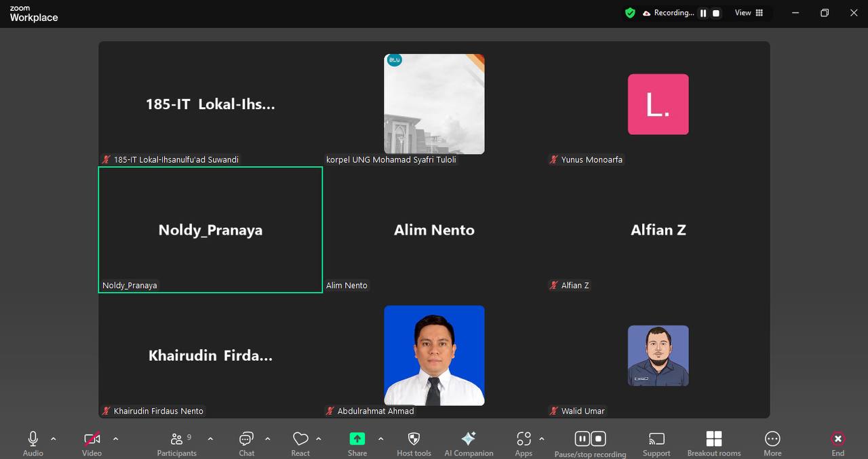Open Support cast icon

tap(656, 439)
